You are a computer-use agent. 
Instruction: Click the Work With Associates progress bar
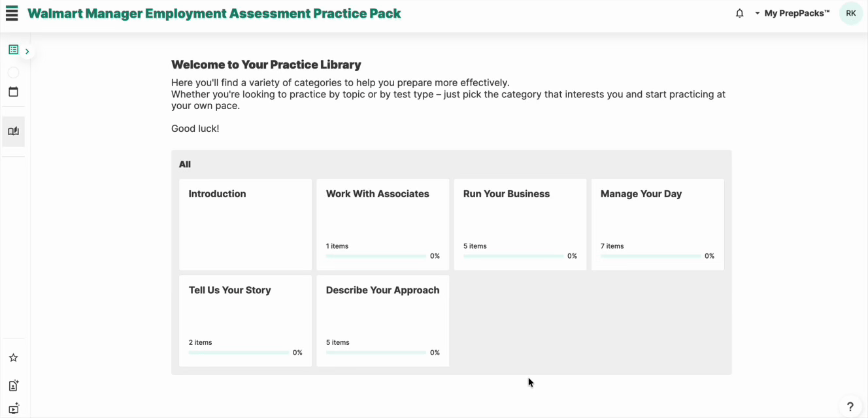[x=376, y=256]
